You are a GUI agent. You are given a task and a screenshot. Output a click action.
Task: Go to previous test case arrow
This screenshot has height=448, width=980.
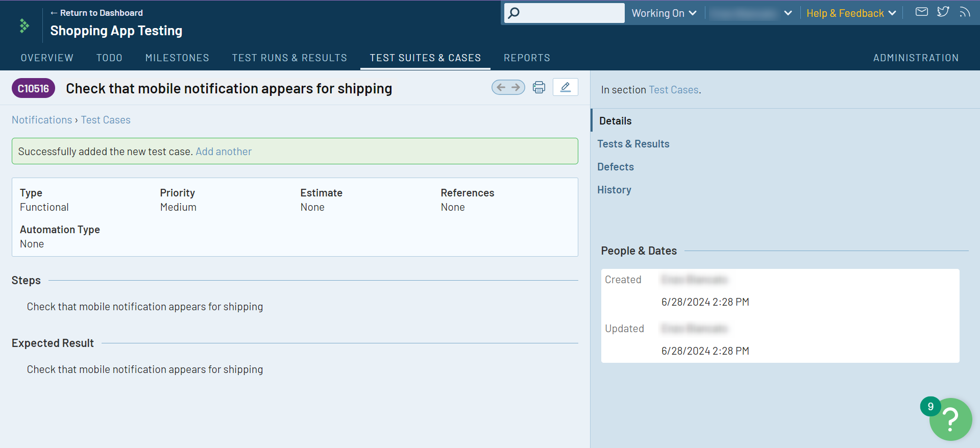click(x=501, y=87)
